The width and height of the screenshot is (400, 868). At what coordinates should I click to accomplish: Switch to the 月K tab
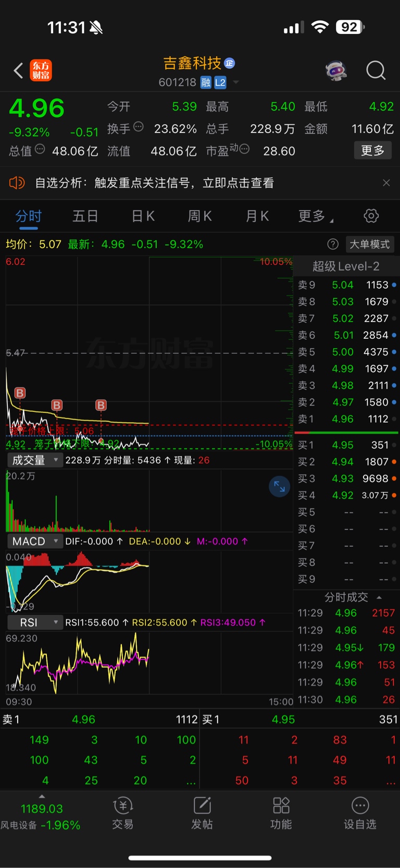click(x=257, y=216)
